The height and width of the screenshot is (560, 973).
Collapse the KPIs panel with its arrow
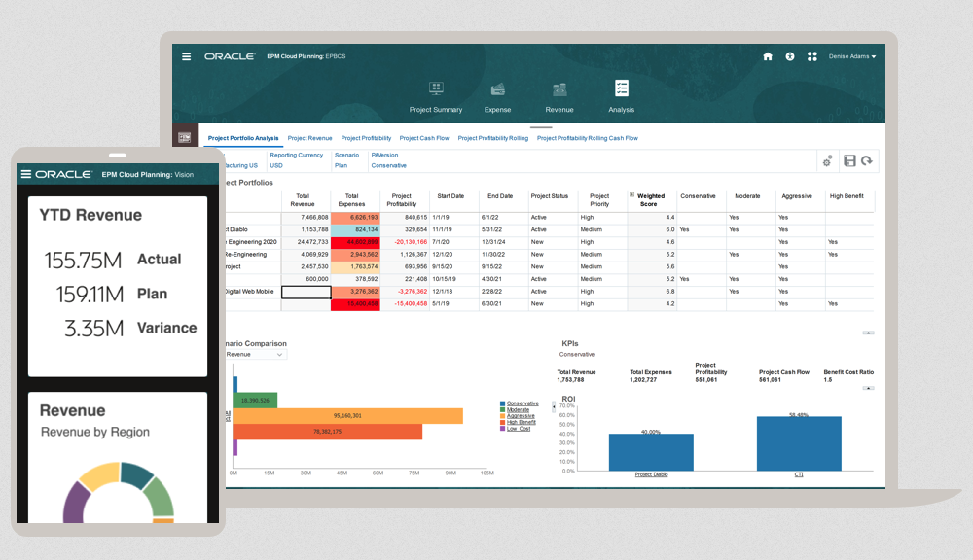tap(869, 333)
